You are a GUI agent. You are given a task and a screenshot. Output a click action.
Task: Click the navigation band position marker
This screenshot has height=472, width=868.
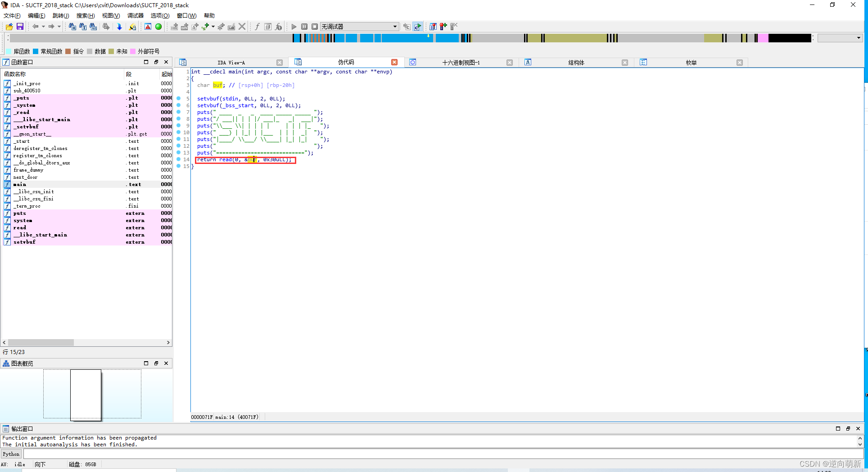pos(428,36)
